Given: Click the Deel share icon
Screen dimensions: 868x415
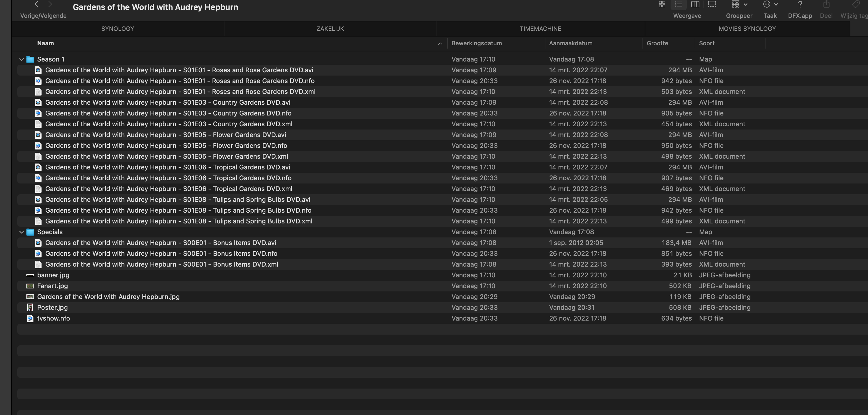Looking at the screenshot, I should coord(826,5).
